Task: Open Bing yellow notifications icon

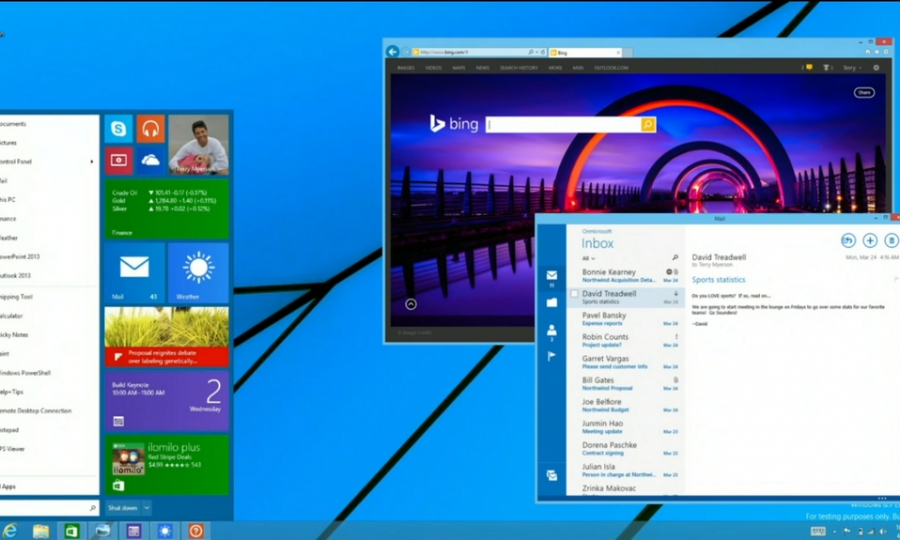Action: [809, 68]
